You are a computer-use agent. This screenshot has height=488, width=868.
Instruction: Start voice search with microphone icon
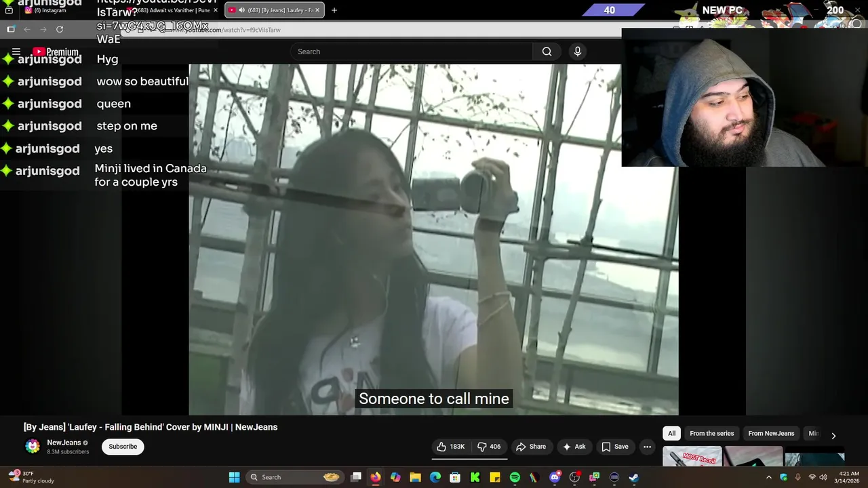[x=578, y=52]
